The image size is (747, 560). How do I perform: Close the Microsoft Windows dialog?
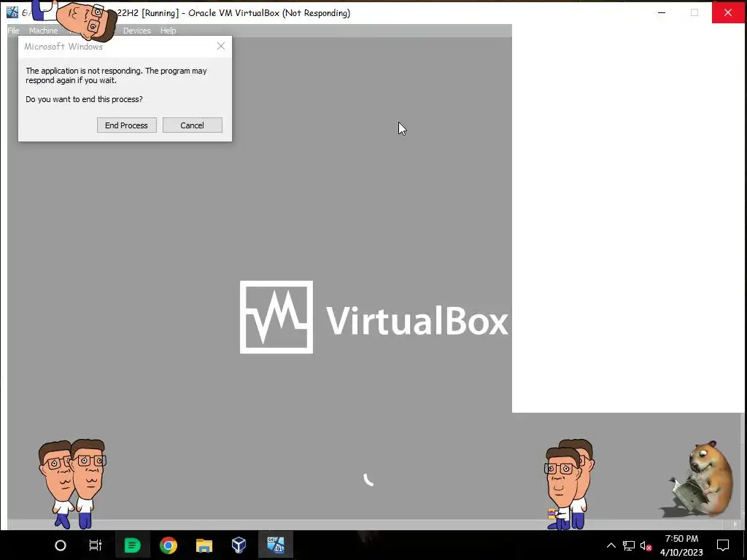(221, 46)
